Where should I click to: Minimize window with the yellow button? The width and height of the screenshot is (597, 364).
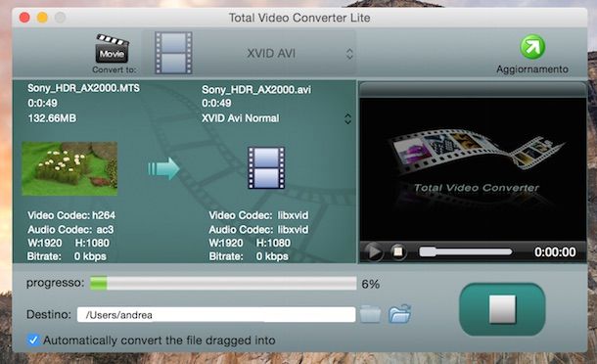[42, 18]
